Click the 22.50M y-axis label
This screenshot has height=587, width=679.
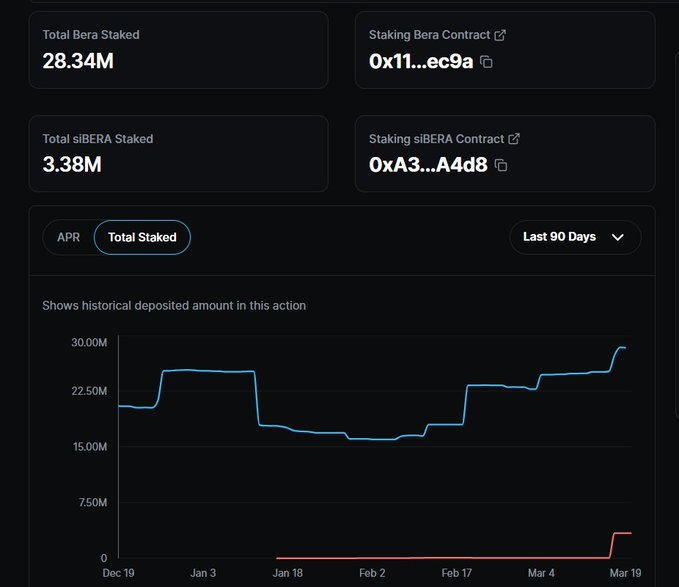(x=89, y=391)
